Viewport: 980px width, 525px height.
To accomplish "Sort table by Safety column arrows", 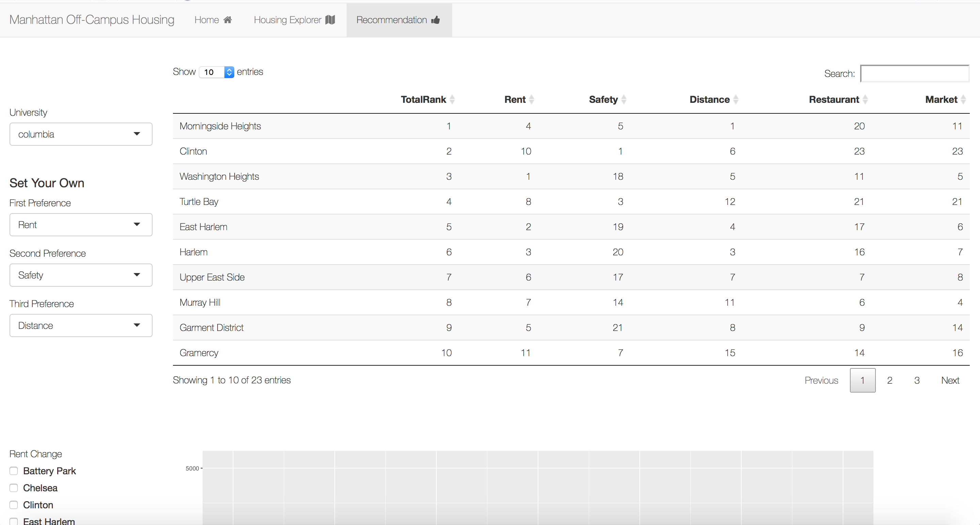I will point(623,100).
